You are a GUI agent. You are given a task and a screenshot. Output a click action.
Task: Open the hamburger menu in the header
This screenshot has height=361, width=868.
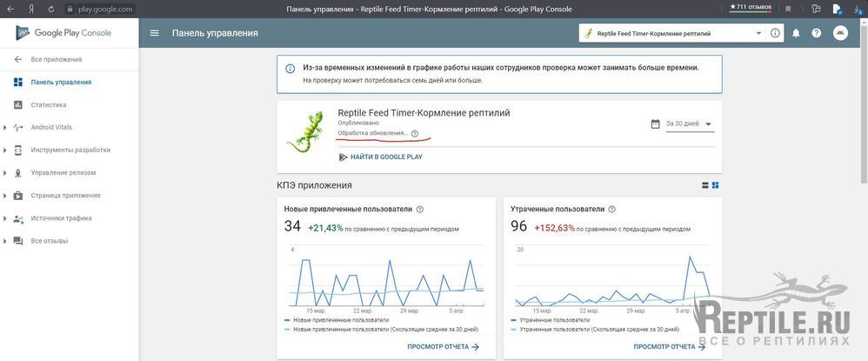click(x=155, y=33)
